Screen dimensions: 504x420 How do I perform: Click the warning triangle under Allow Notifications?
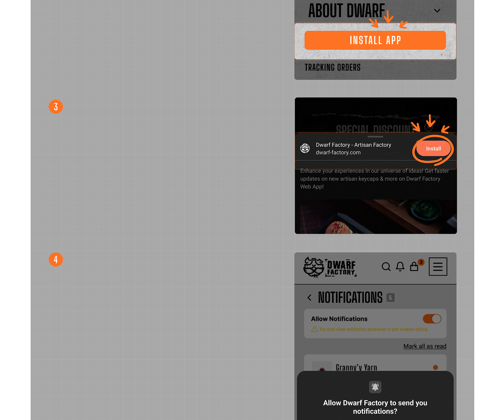[x=314, y=329]
